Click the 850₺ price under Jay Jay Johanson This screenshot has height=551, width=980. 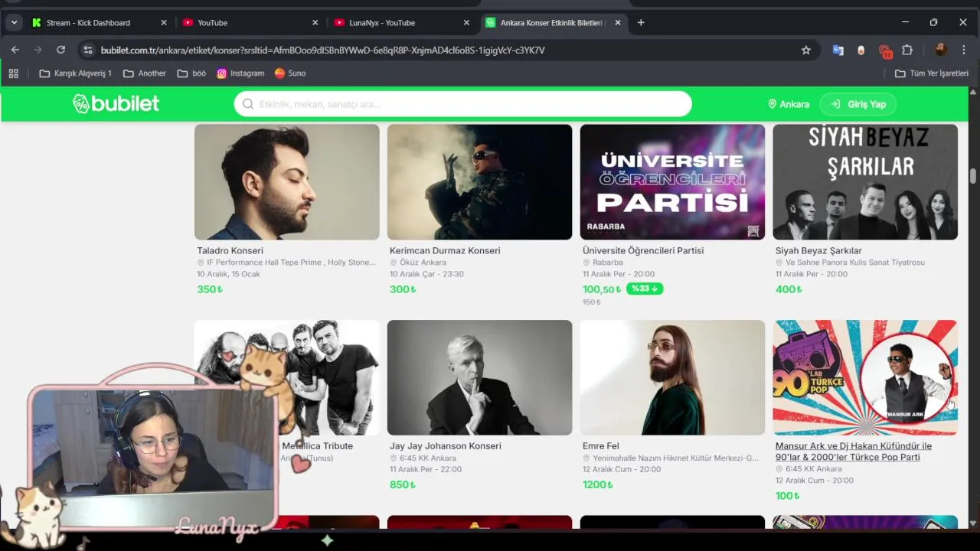click(403, 484)
